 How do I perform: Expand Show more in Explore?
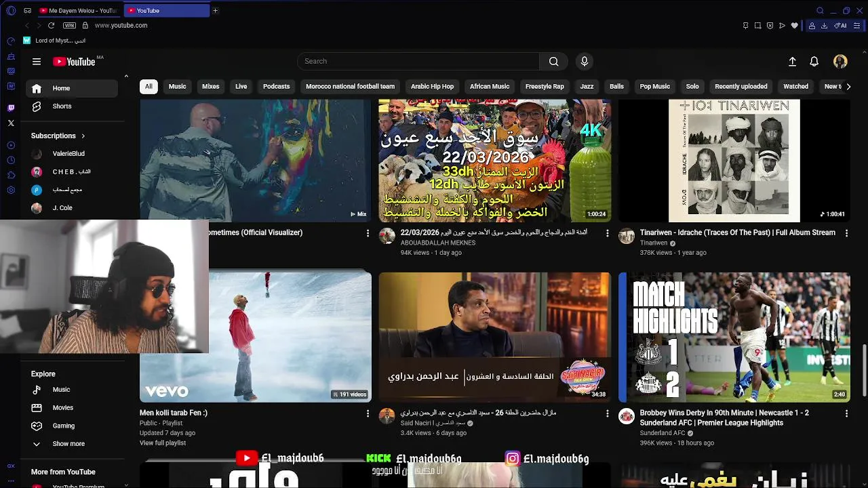pos(72,444)
